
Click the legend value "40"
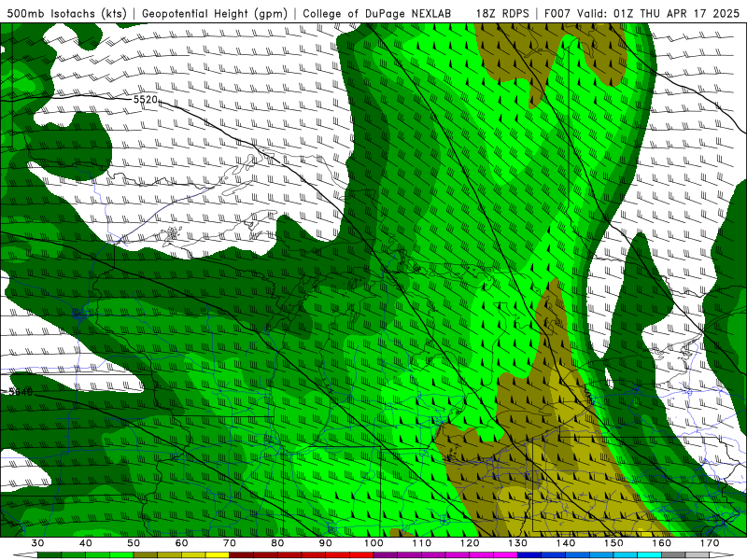pos(86,543)
